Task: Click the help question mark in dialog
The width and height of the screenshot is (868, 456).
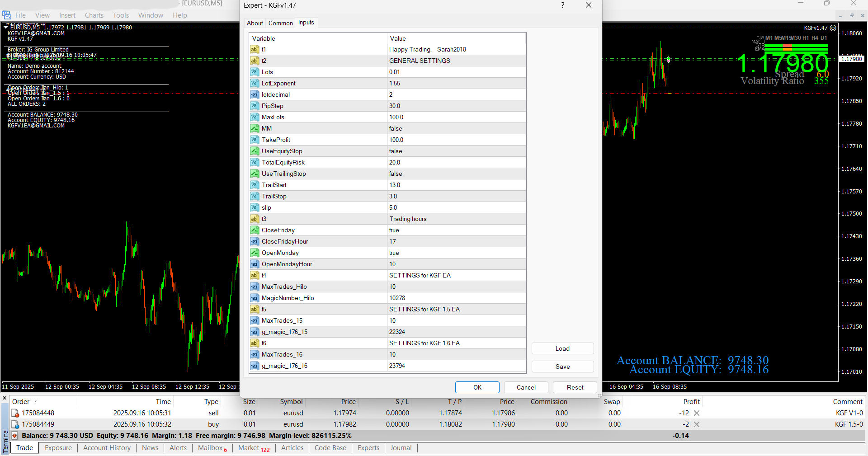Action: tap(562, 5)
